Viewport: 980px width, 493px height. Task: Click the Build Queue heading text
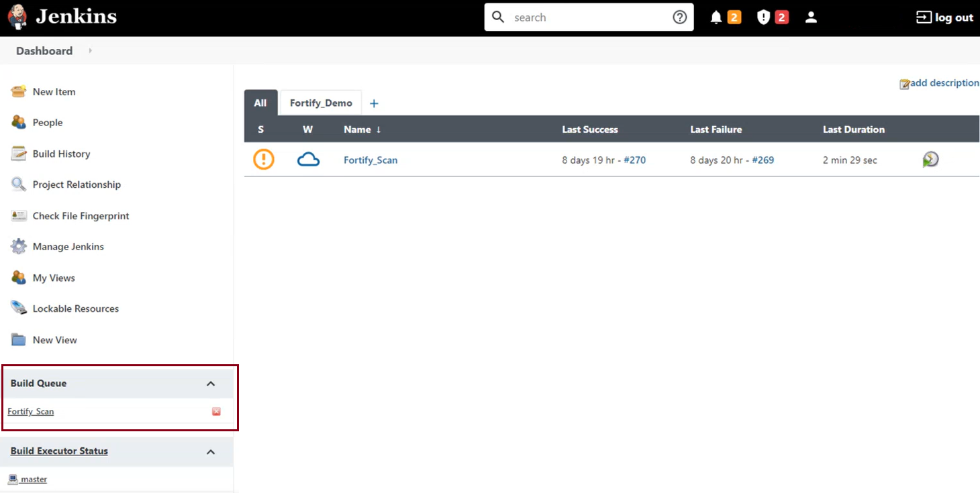tap(38, 384)
